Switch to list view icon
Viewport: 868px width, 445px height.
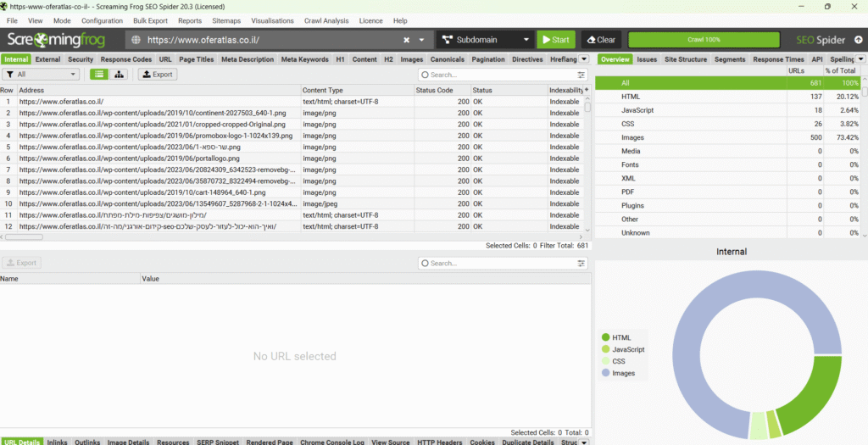99,75
